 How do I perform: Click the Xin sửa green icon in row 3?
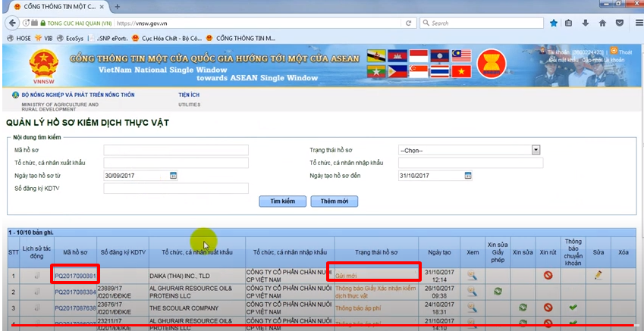click(523, 307)
